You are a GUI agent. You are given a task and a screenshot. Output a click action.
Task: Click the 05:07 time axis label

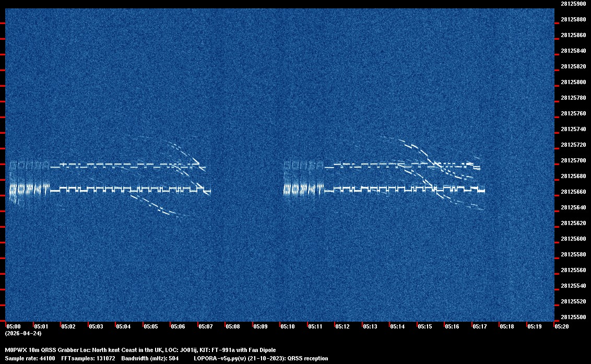205,326
